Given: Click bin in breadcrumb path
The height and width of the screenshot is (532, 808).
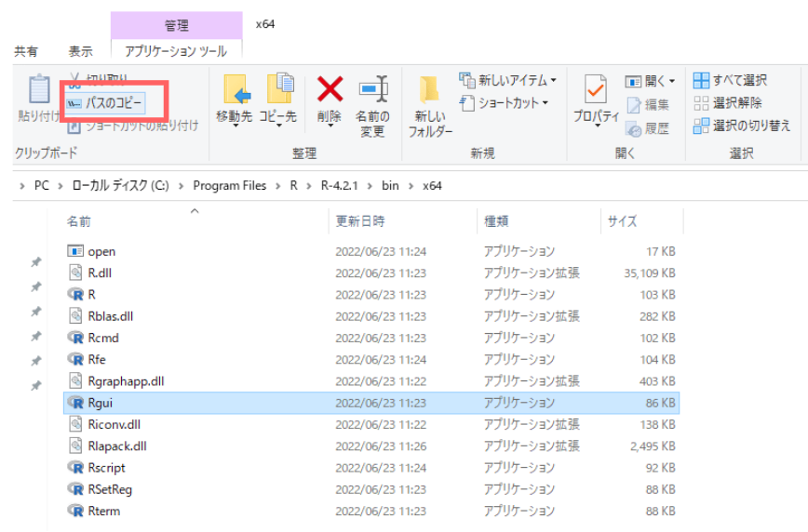Looking at the screenshot, I should click(x=390, y=185).
